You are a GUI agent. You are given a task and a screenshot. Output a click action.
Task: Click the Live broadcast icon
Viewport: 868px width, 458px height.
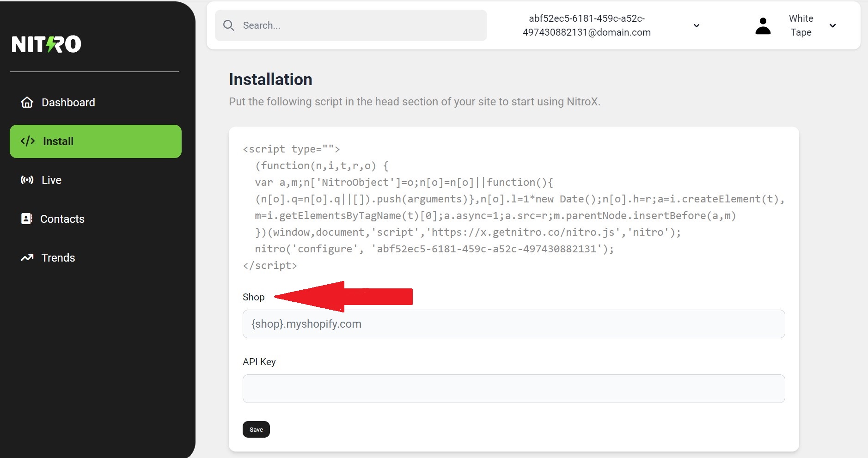coord(27,180)
